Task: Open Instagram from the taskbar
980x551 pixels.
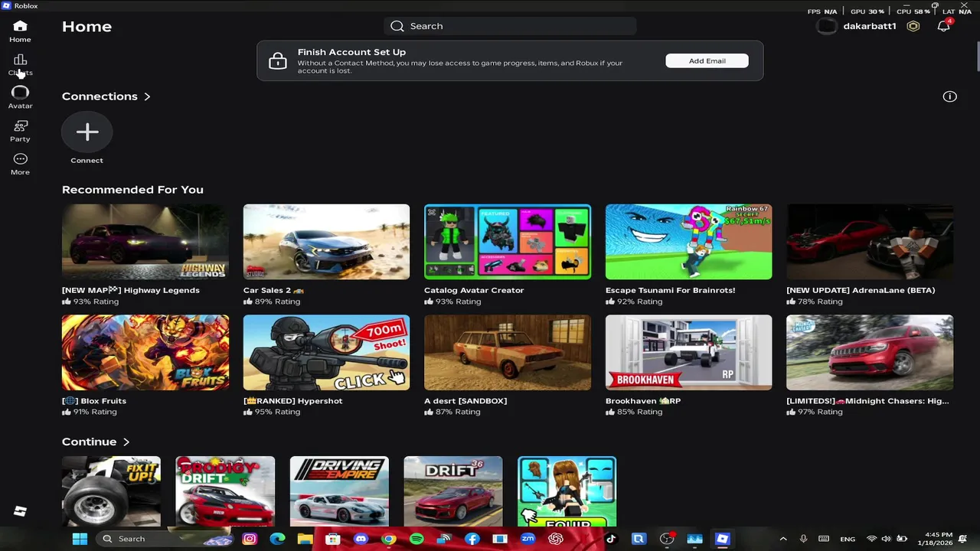Action: coord(250,539)
